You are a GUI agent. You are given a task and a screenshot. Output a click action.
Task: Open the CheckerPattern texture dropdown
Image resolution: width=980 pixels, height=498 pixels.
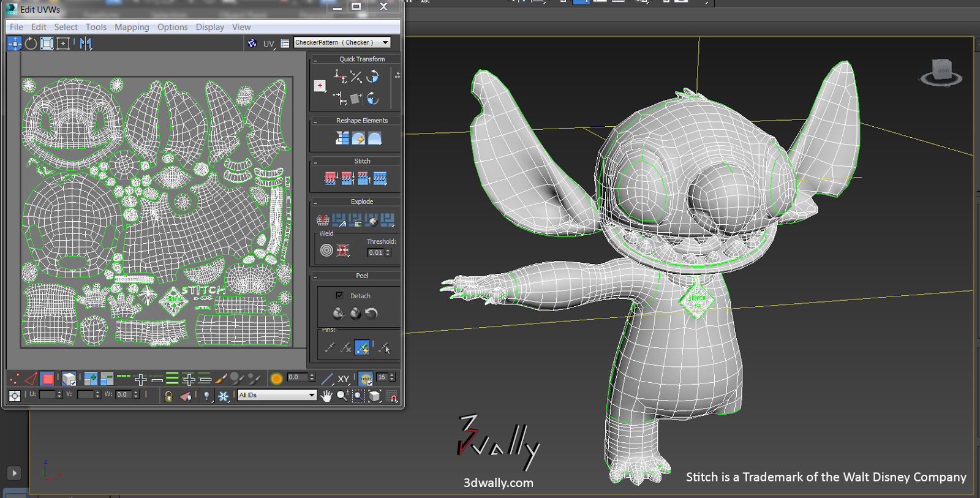click(342, 42)
